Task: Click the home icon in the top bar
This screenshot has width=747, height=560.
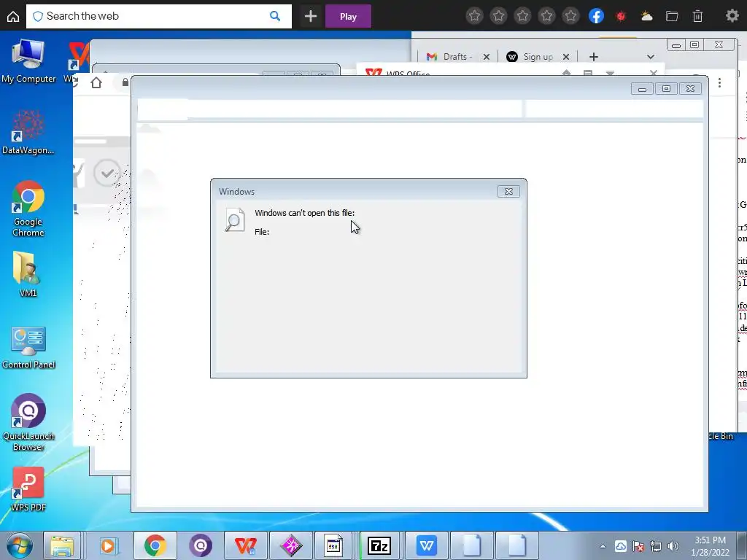Action: click(x=13, y=17)
